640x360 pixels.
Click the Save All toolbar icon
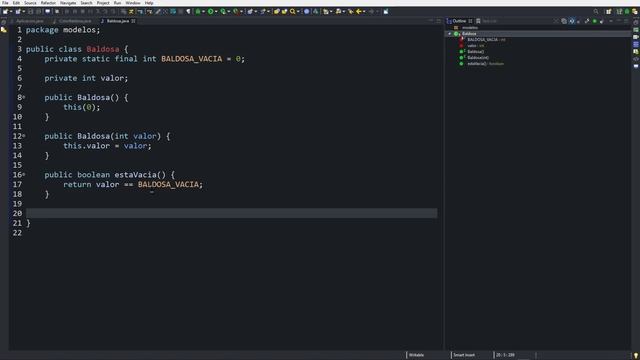[38, 11]
